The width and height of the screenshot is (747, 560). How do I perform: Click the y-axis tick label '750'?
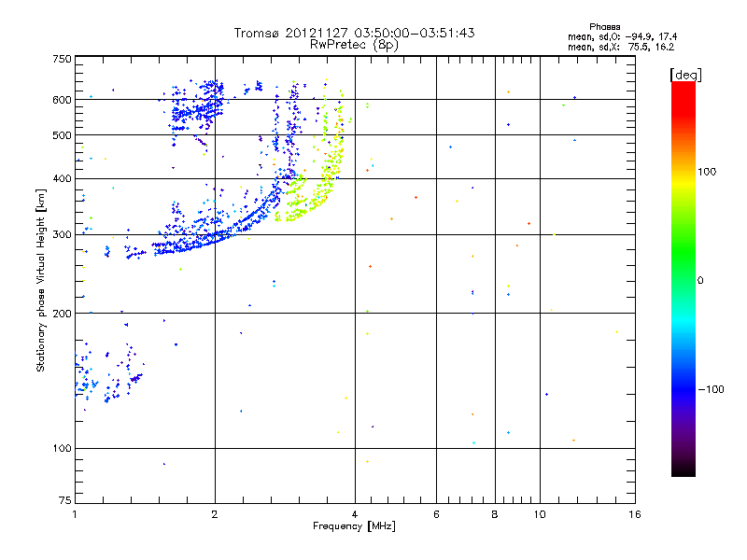pos(62,59)
